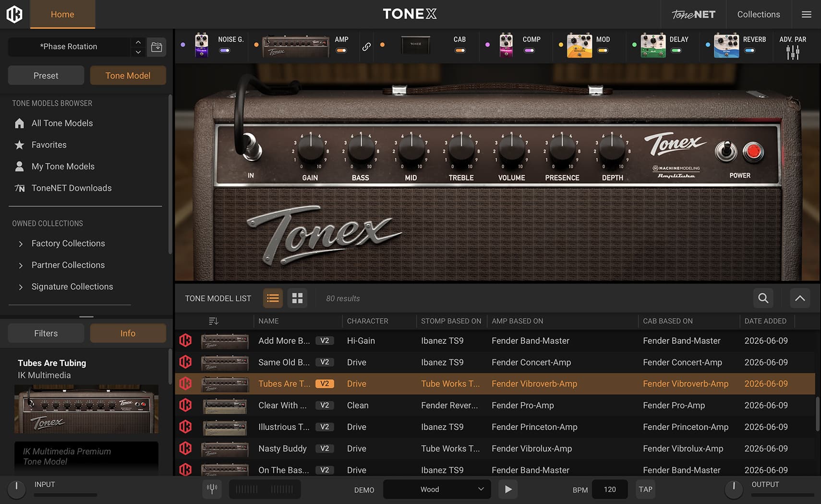The height and width of the screenshot is (504, 821).
Task: Play the demo loop
Action: pos(508,489)
